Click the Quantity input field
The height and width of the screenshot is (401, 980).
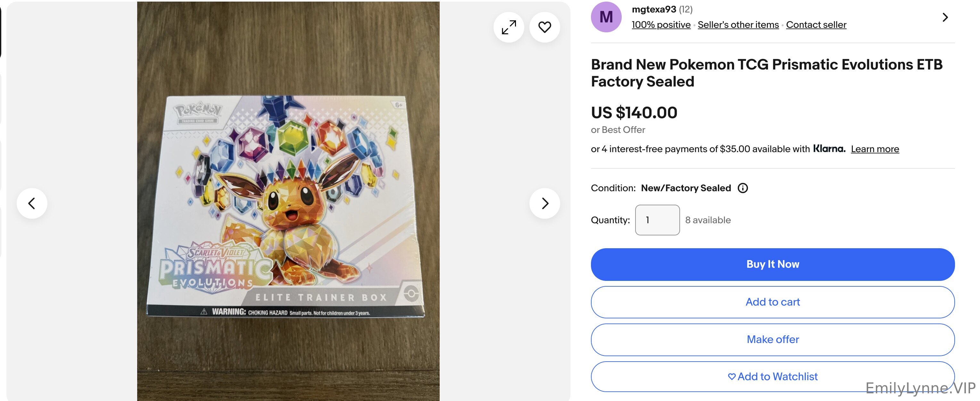click(x=657, y=220)
